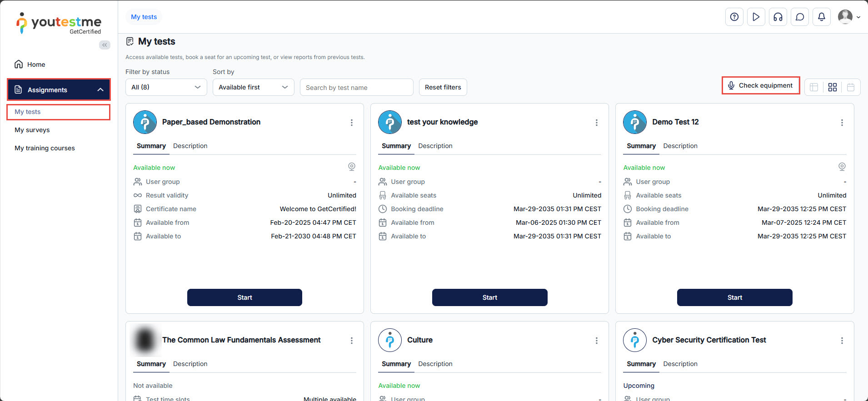This screenshot has width=868, height=401.
Task: Open options menu for Demo Test 12
Action: (842, 123)
